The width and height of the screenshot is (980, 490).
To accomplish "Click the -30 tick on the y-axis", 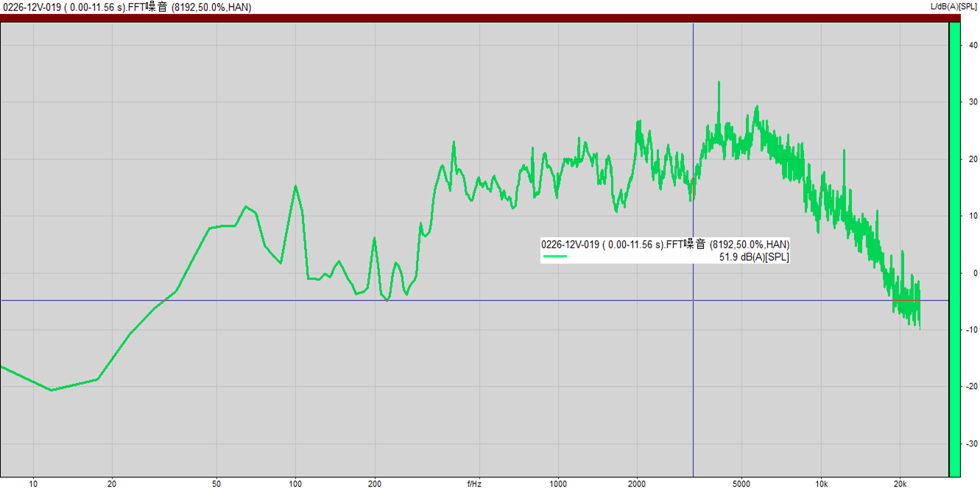I will click(x=972, y=444).
